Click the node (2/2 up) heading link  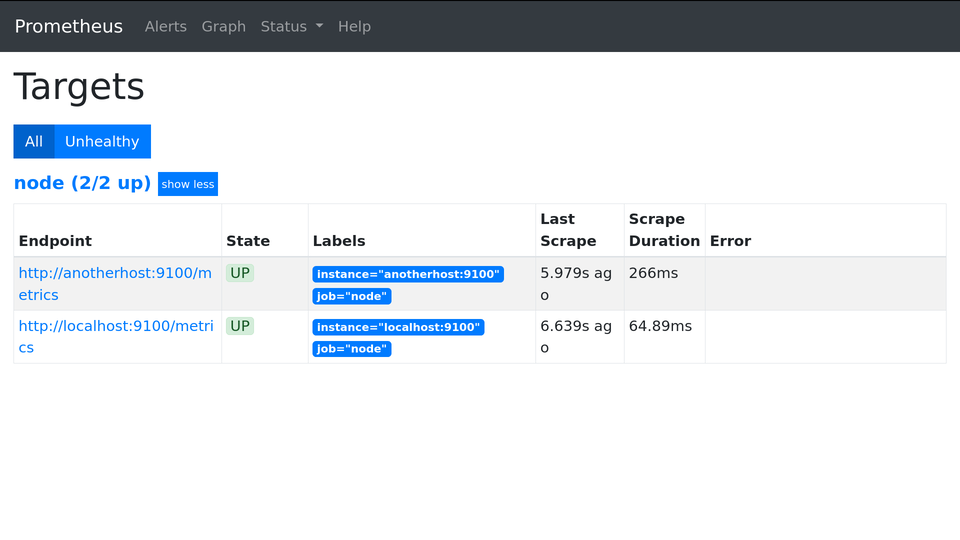pyautogui.click(x=82, y=183)
